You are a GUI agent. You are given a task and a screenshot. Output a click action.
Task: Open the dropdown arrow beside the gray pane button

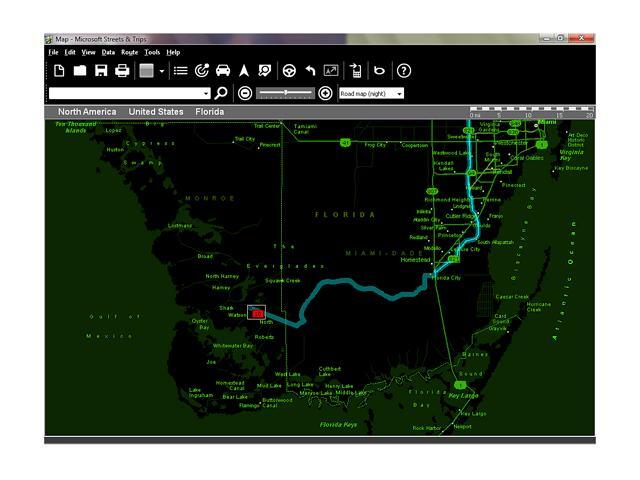click(162, 71)
